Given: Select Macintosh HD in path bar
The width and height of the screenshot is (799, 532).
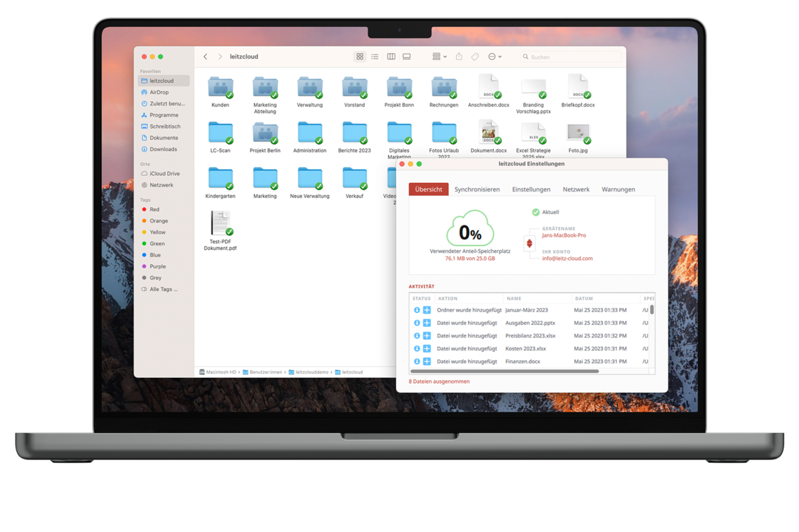Looking at the screenshot, I should point(221,372).
